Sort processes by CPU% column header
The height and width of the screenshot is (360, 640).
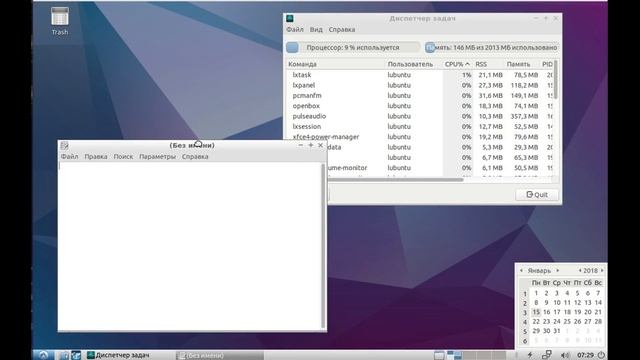coord(457,64)
